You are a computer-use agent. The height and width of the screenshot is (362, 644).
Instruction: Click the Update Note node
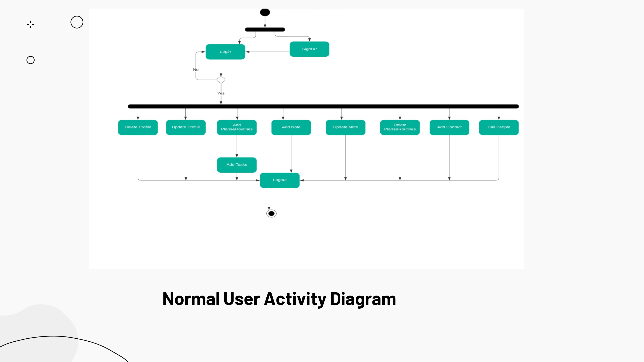tap(345, 127)
